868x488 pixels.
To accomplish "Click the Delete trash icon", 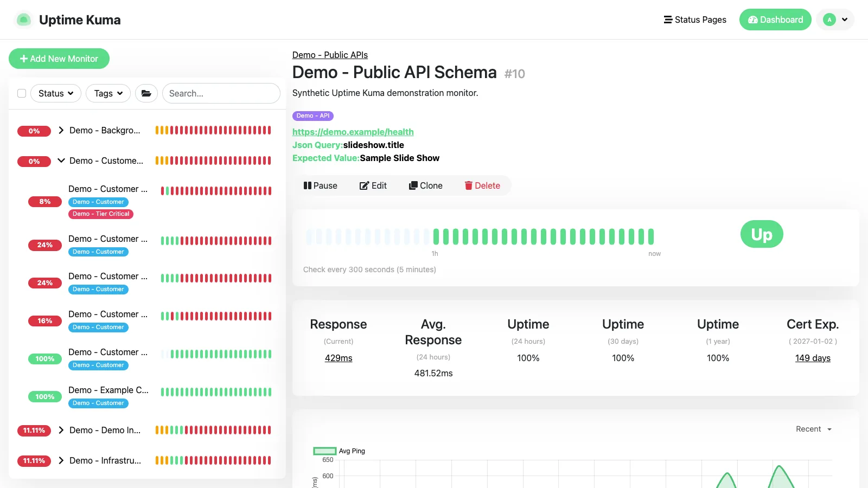I will [x=469, y=185].
